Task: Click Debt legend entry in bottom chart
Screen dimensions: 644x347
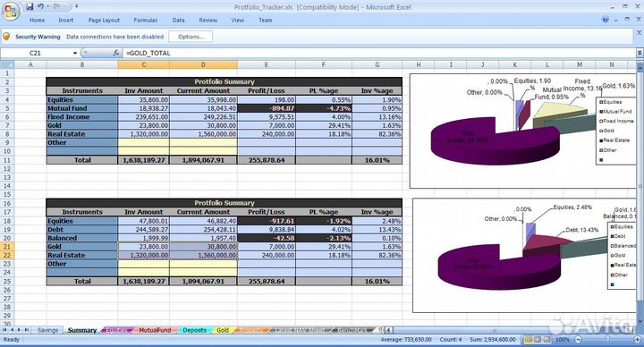Action: tap(618, 236)
